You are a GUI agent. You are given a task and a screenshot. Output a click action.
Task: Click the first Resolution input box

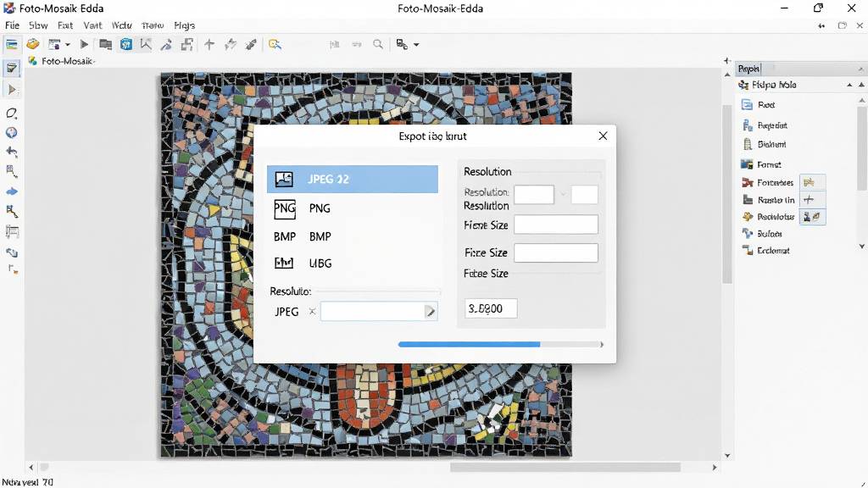coord(534,195)
